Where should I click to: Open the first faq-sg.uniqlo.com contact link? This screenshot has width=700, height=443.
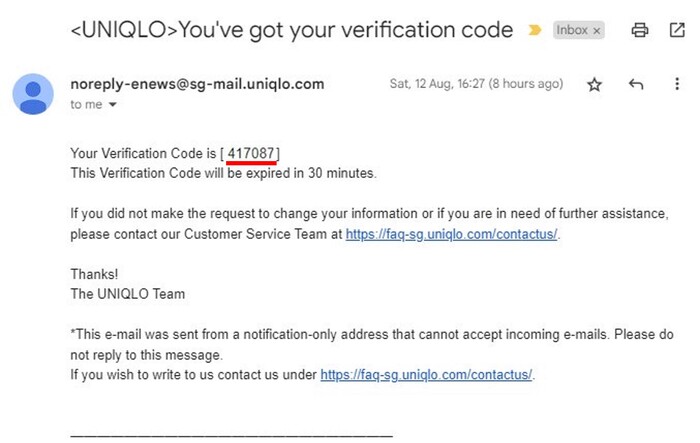tap(452, 235)
